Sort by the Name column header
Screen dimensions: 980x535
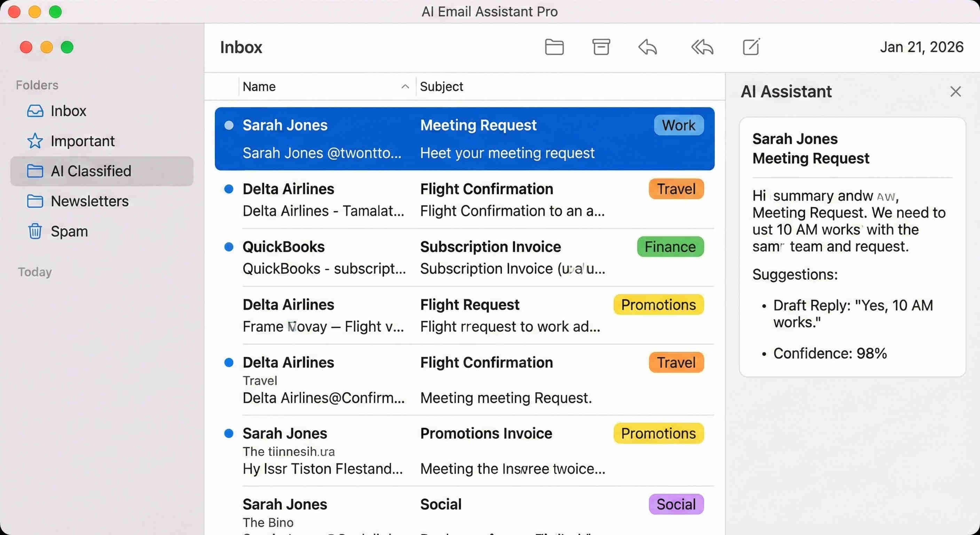[x=259, y=87]
